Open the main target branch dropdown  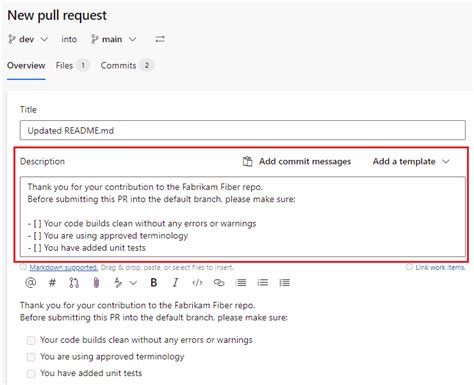point(114,39)
